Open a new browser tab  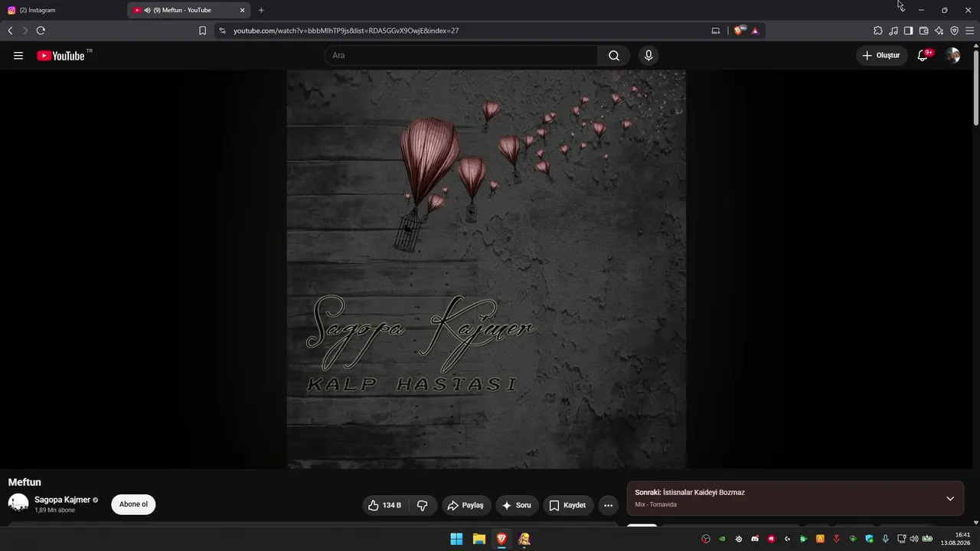pos(261,10)
